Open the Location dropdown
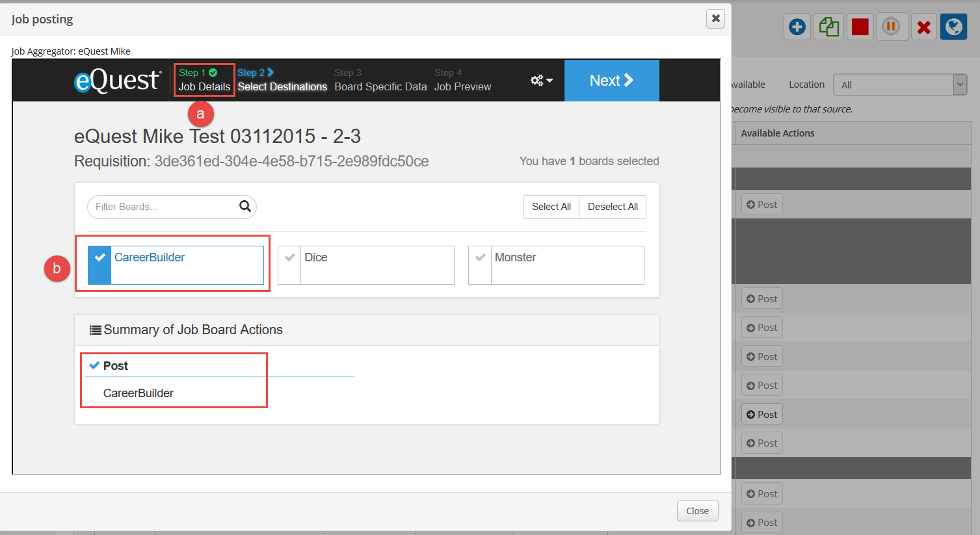This screenshot has width=980, height=535. [x=900, y=85]
